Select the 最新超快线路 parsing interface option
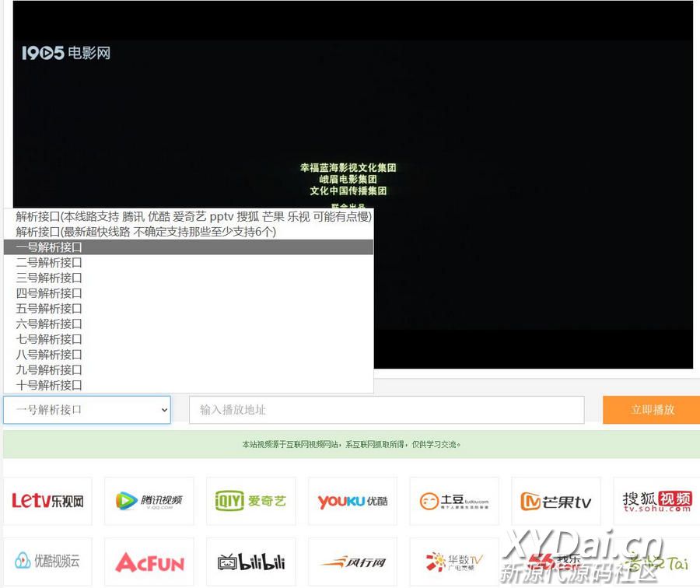The height and width of the screenshot is (588, 700). (x=146, y=232)
